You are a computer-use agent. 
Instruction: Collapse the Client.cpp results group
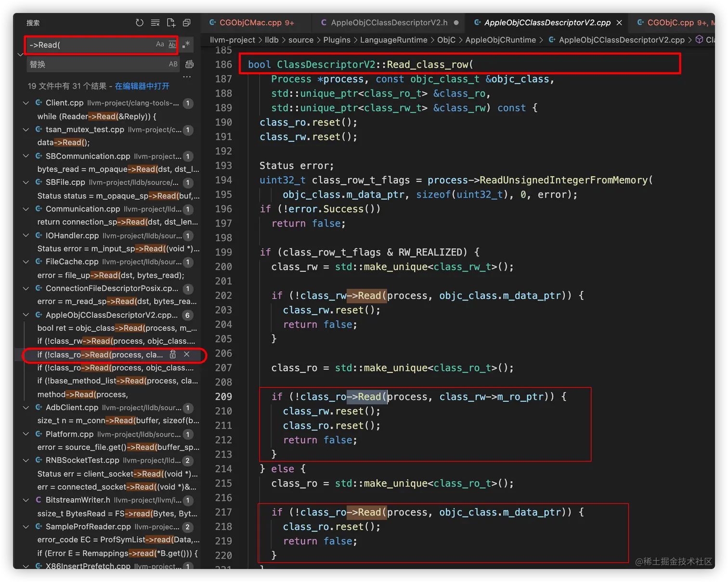[x=26, y=103]
